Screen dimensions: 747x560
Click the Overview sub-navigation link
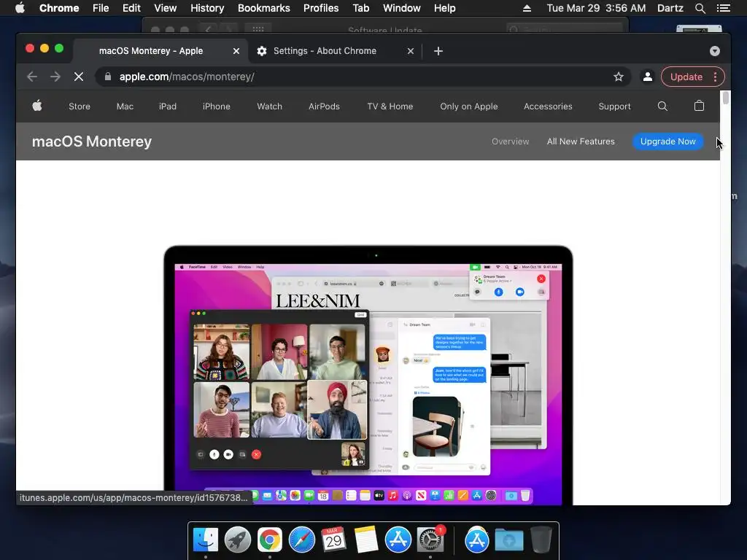tap(510, 141)
